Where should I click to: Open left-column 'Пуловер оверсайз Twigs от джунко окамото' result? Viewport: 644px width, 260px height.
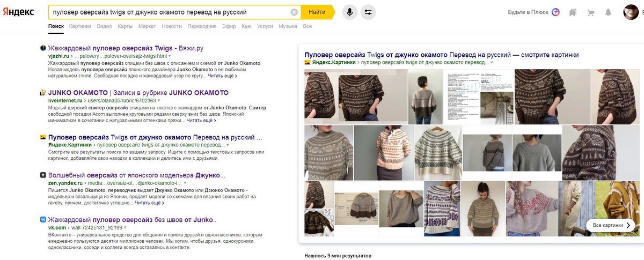155,137
